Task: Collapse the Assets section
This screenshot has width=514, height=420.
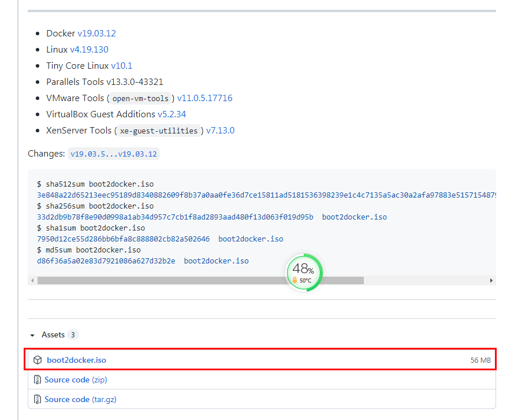Action: pos(32,334)
